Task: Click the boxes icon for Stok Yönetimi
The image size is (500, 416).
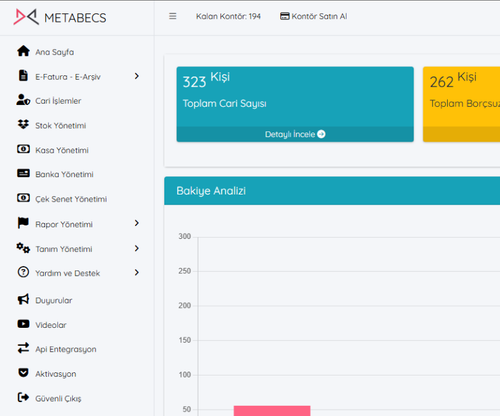Action: [x=23, y=124]
